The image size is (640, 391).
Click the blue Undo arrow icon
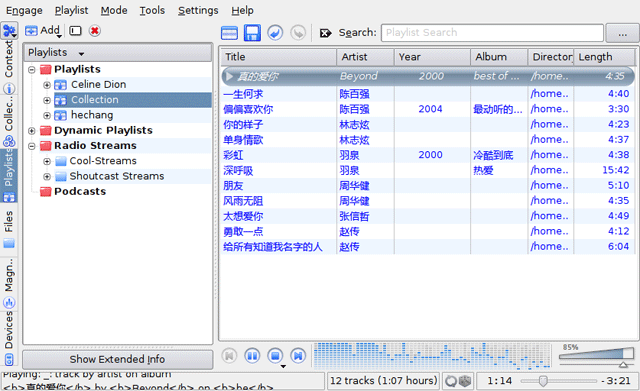(x=275, y=33)
